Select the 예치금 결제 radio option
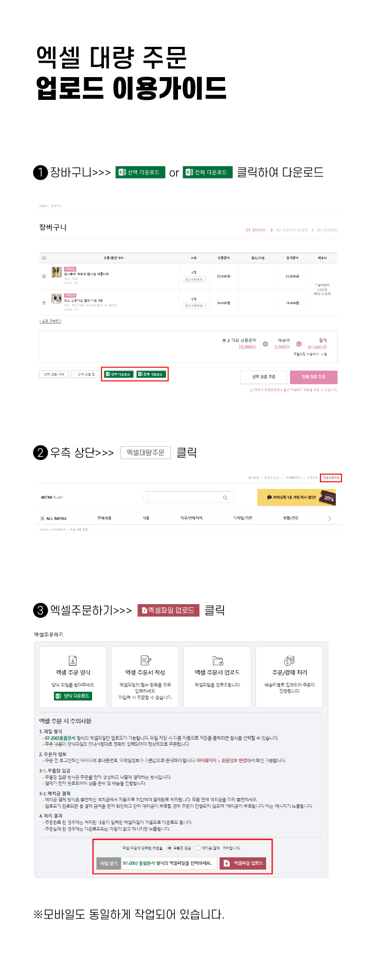 click(198, 848)
